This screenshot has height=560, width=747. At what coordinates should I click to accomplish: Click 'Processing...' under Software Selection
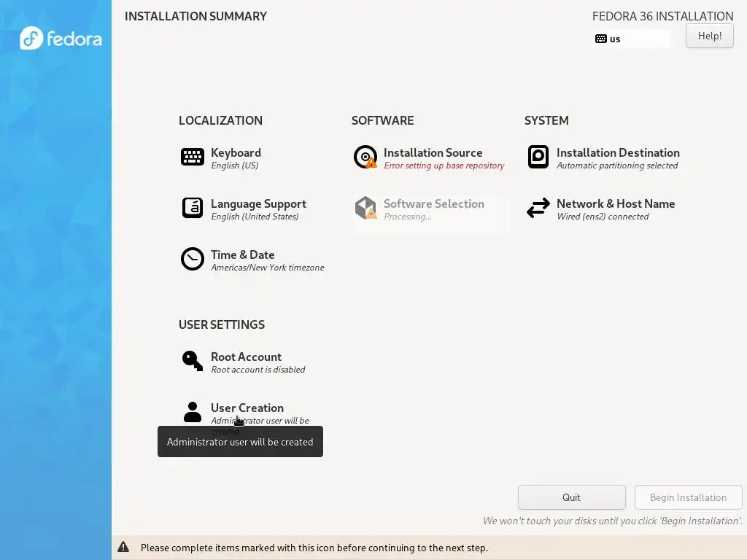coord(408,216)
